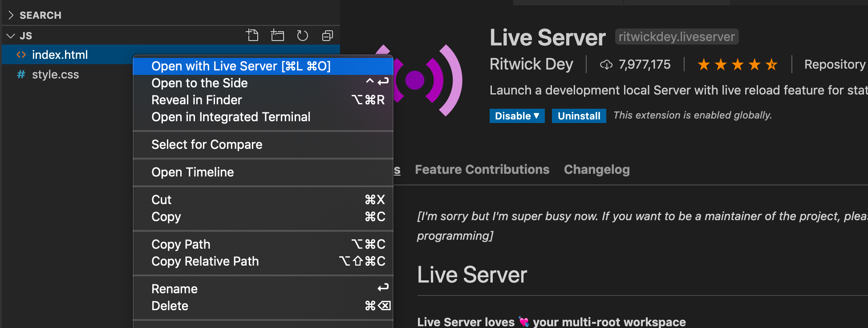Viewport: 868px width, 328px height.
Task: Refresh the explorer with the reload icon
Action: (302, 35)
